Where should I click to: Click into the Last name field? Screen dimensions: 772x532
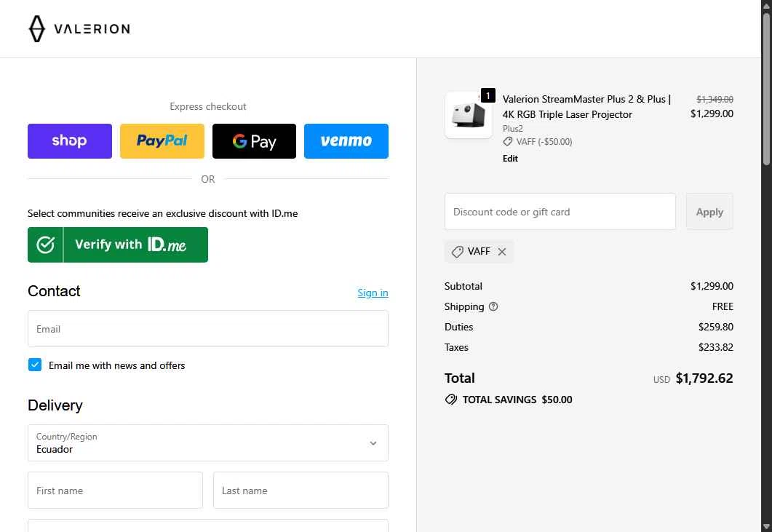point(301,490)
